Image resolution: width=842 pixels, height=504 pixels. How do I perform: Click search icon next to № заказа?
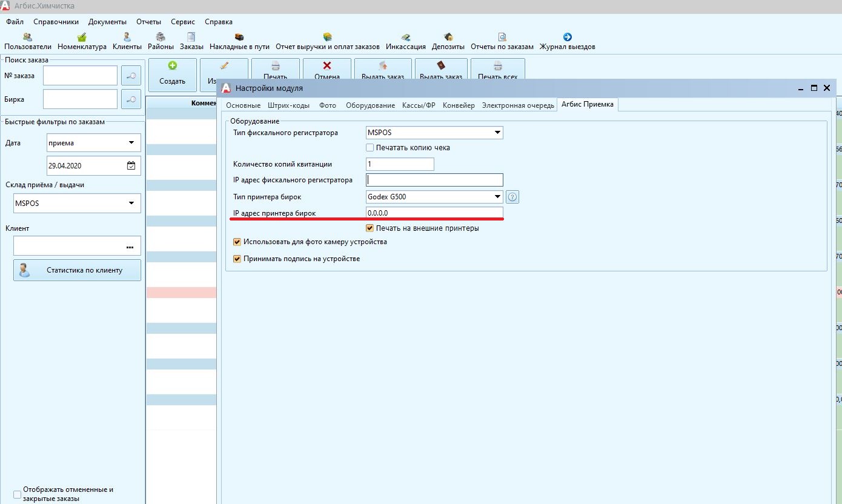pyautogui.click(x=131, y=76)
